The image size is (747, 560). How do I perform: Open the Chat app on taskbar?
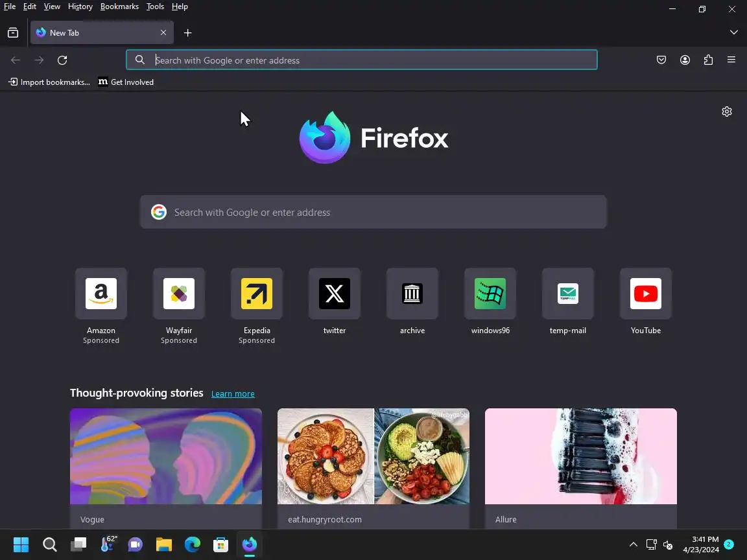pos(136,544)
